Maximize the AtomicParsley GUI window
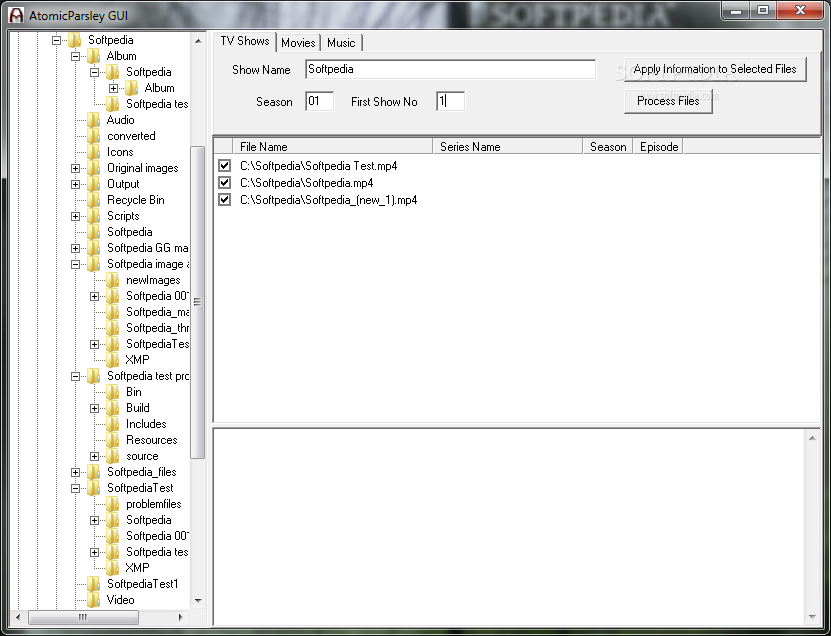The width and height of the screenshot is (831, 636). coord(763,10)
